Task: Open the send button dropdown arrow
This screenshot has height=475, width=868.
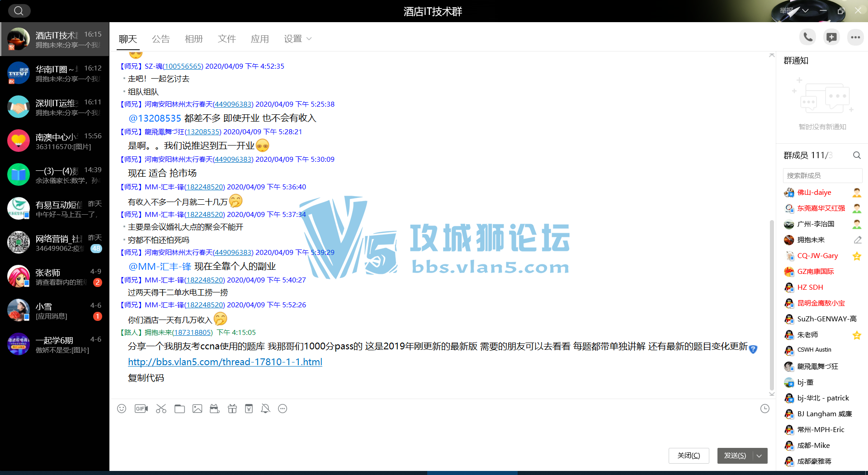Action: (x=759, y=456)
